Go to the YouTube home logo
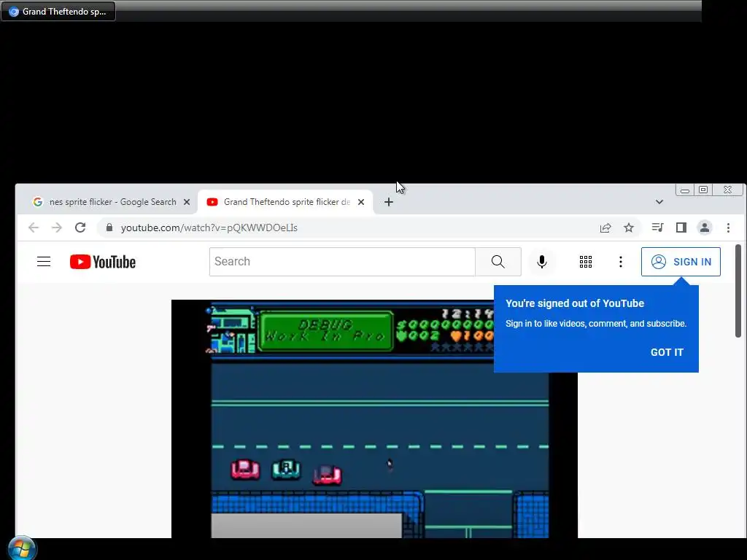This screenshot has width=747, height=560. coord(103,262)
